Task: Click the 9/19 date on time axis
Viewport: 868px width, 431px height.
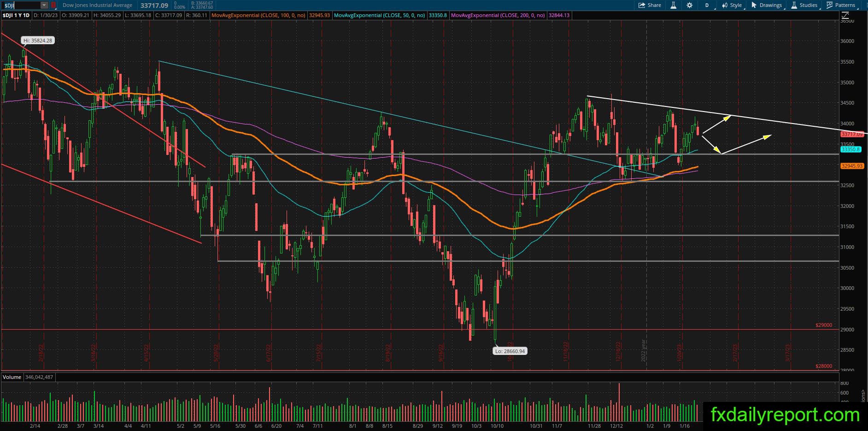Action: pyautogui.click(x=457, y=426)
